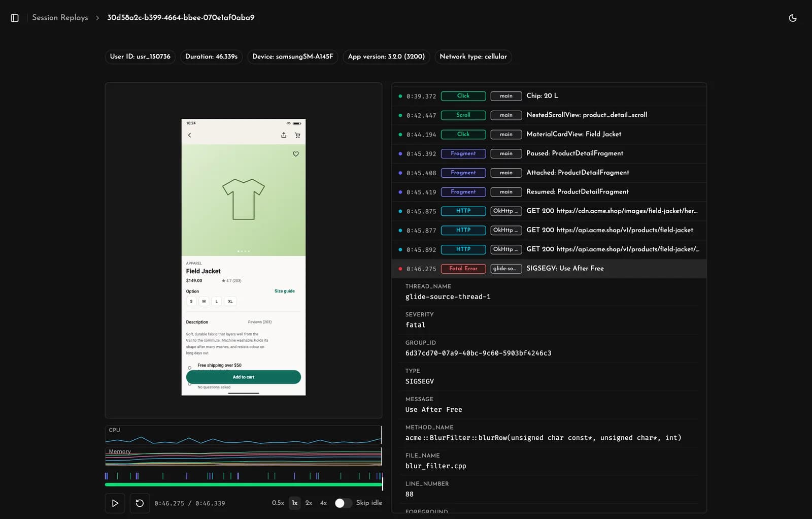Select the MaterialCardView: Field Jacket event
This screenshot has width=812, height=519.
point(549,135)
